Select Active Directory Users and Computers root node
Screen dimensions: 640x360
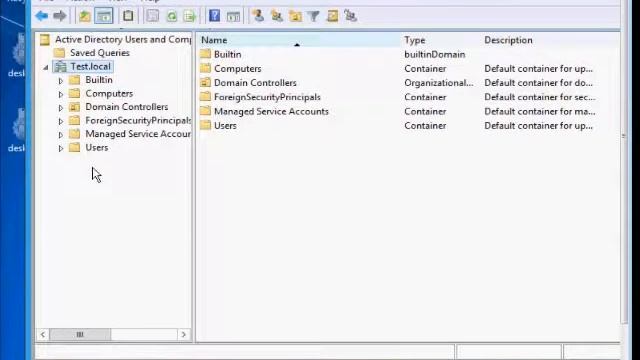[x=123, y=40]
